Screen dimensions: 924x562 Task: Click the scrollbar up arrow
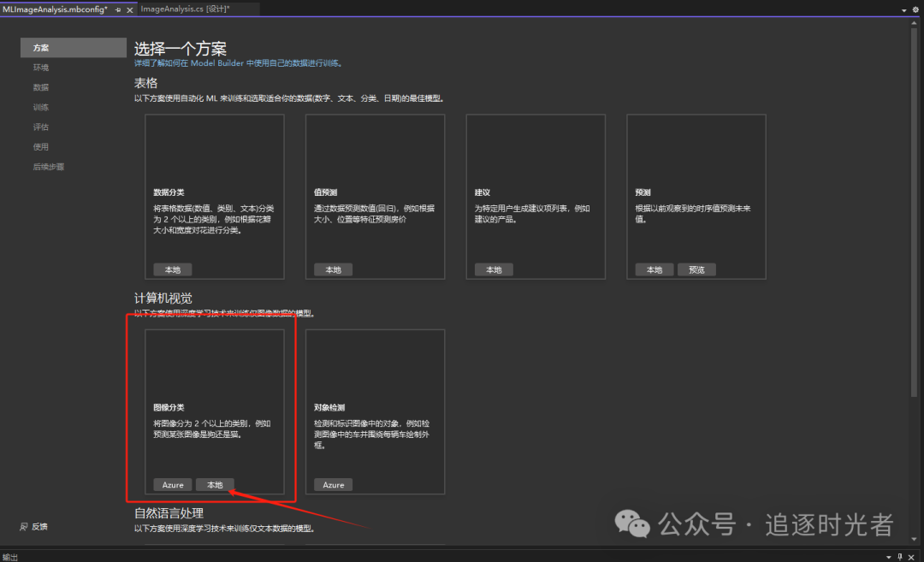pos(913,23)
